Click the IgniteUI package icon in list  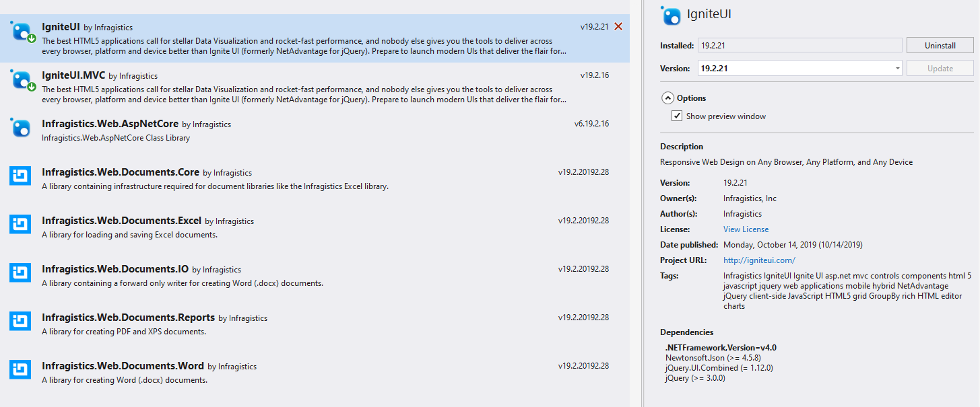pos(21,31)
